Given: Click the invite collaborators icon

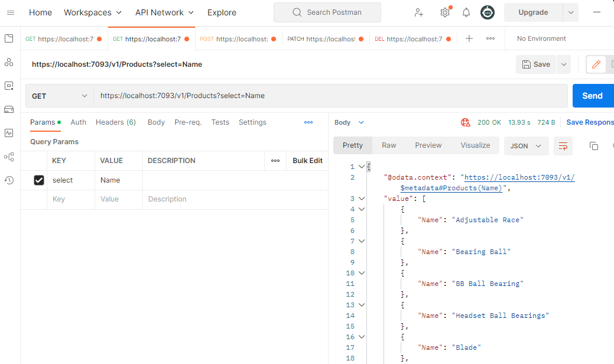Looking at the screenshot, I should [x=418, y=12].
